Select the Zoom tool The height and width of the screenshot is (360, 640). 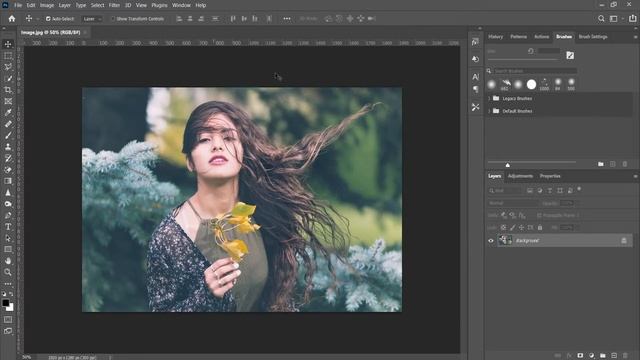8,272
